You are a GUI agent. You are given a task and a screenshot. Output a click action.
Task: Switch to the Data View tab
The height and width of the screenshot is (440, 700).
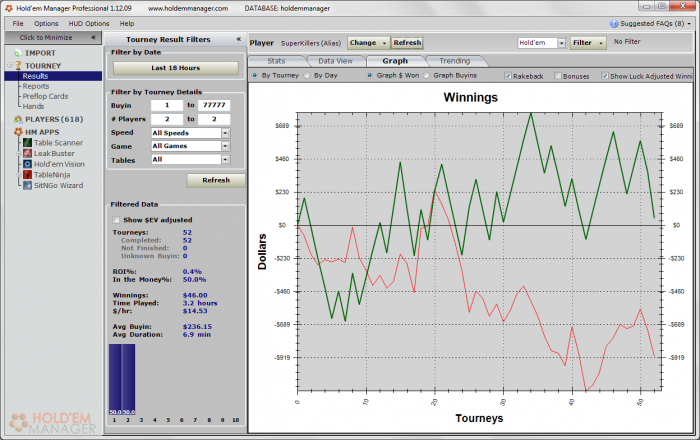click(335, 61)
